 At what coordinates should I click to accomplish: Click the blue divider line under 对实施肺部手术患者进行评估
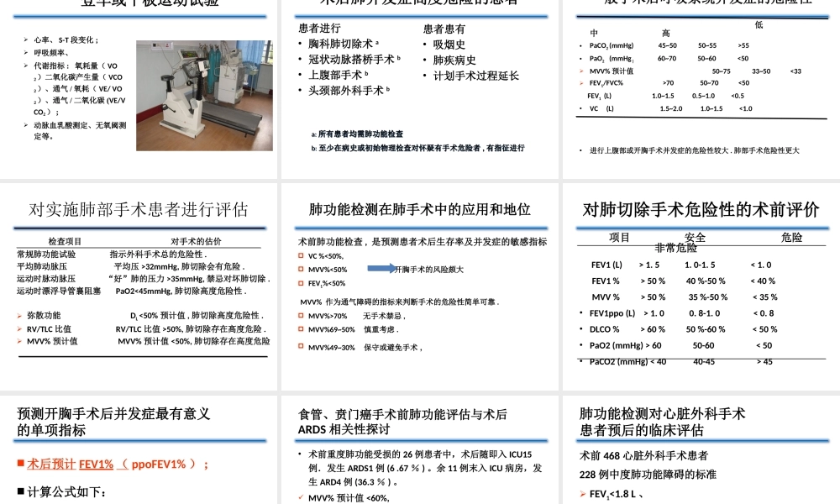point(139,227)
